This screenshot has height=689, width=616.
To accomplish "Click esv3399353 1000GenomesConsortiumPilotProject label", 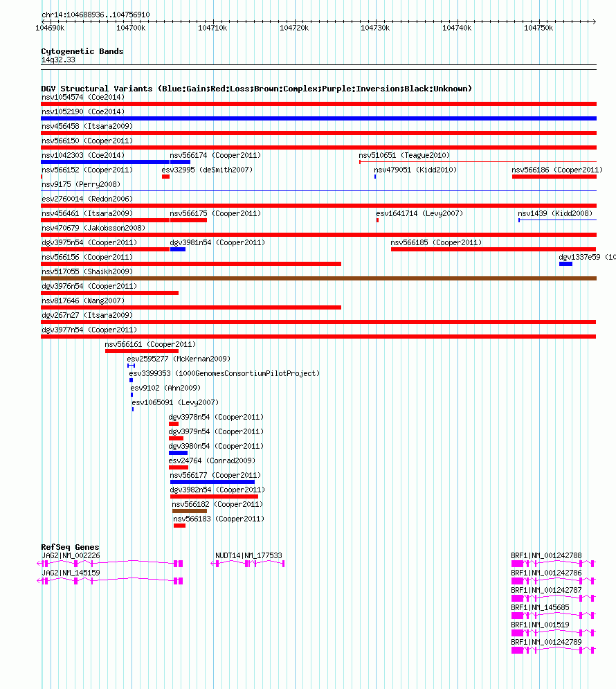I will tap(224, 373).
